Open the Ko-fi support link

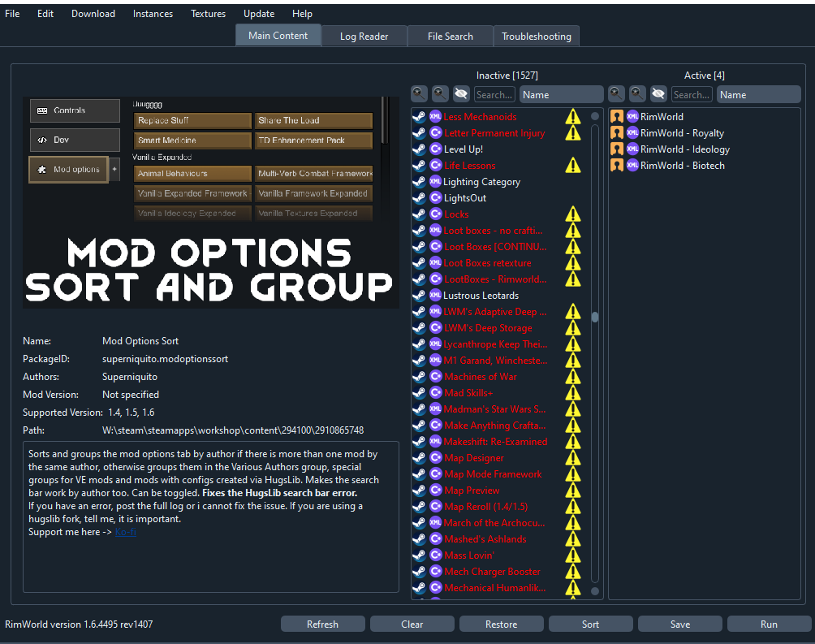(125, 532)
